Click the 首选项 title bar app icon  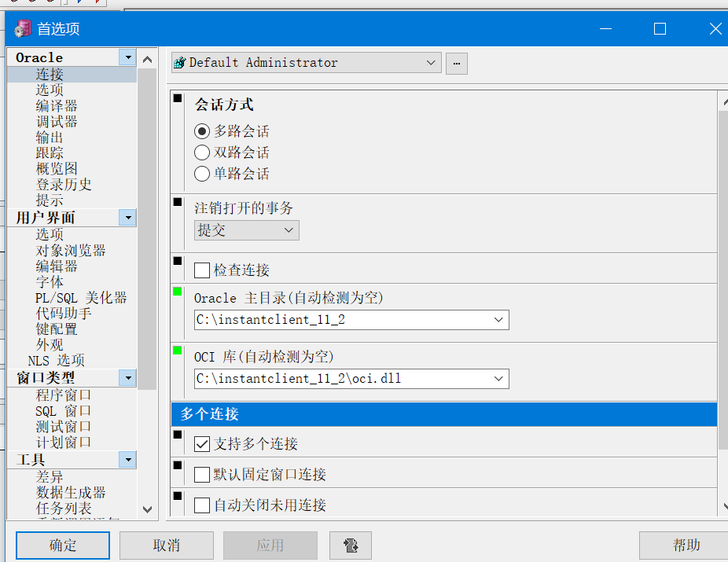[23, 29]
